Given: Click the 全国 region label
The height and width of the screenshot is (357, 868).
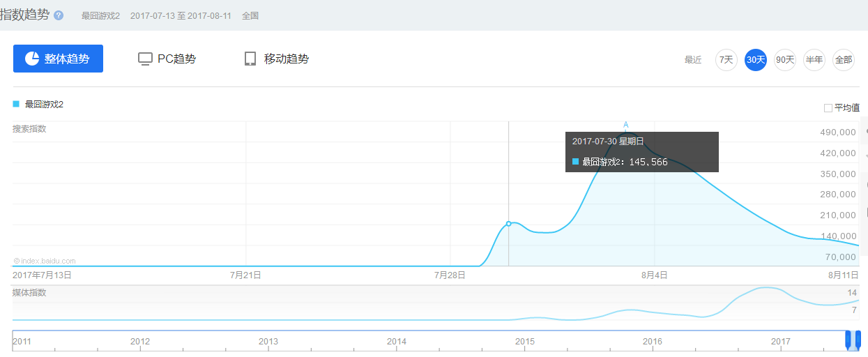Looking at the screenshot, I should point(250,15).
